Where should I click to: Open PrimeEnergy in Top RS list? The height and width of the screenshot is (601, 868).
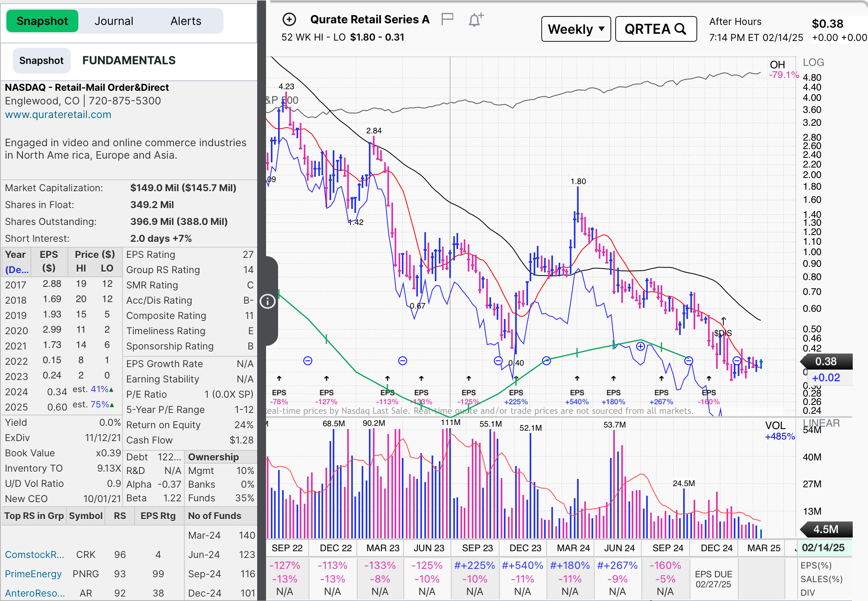coord(33,574)
